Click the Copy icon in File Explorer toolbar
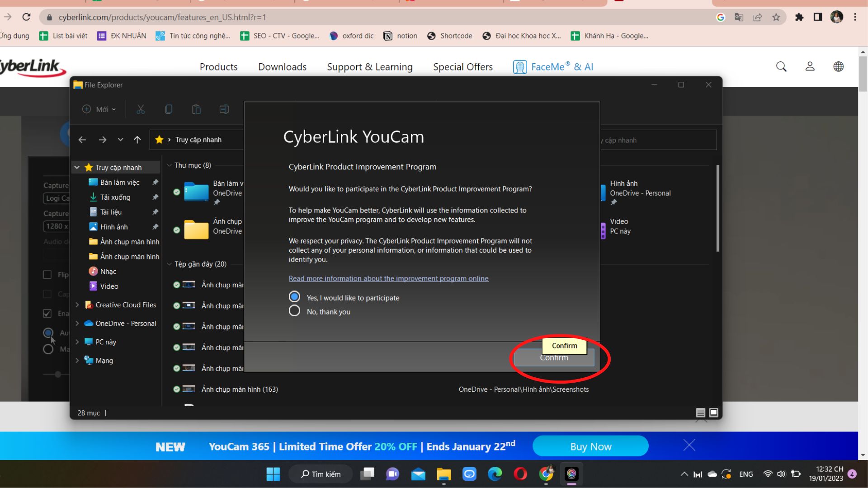 169,109
